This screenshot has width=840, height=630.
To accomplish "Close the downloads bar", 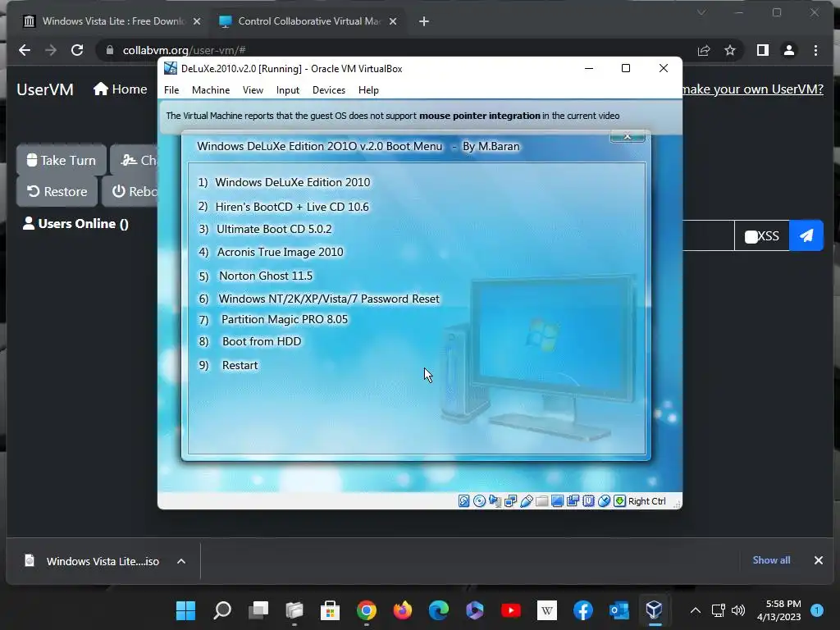I will click(818, 560).
